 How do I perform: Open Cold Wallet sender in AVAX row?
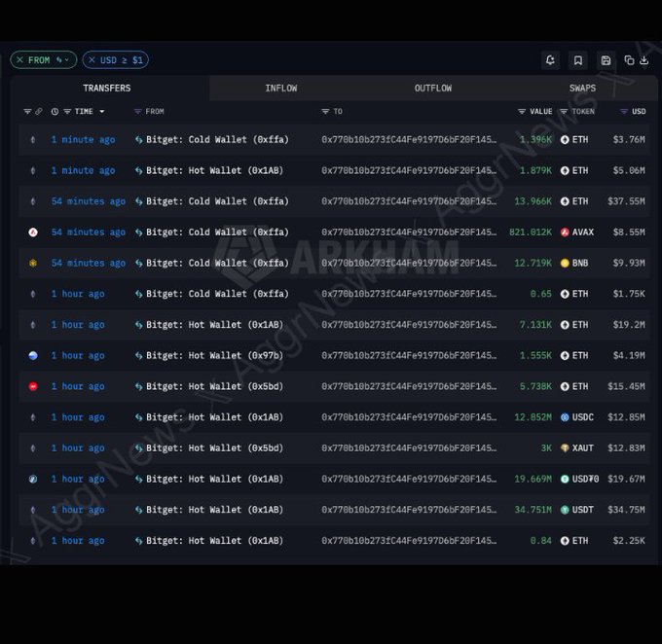pos(217,233)
